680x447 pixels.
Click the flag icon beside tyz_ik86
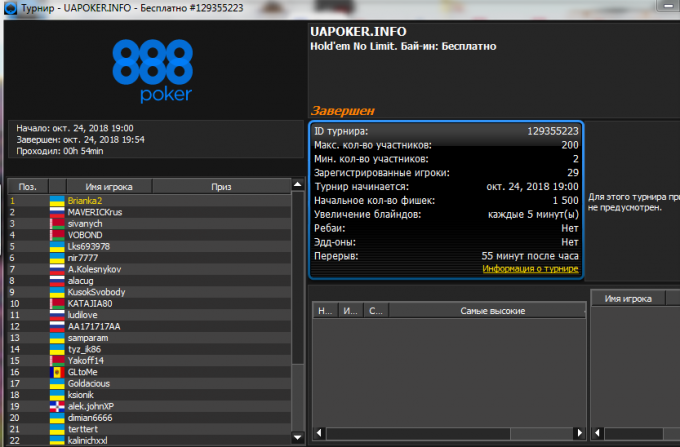pos(57,349)
